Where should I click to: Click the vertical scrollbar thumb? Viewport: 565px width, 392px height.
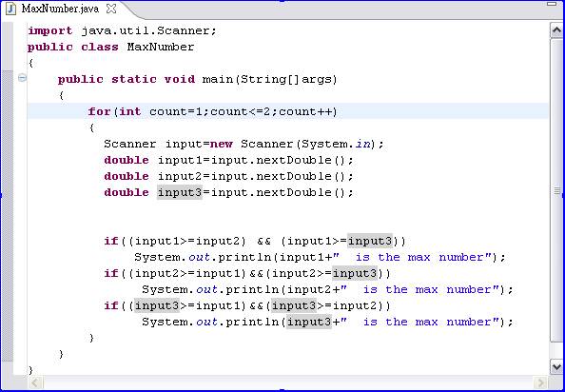[556, 190]
